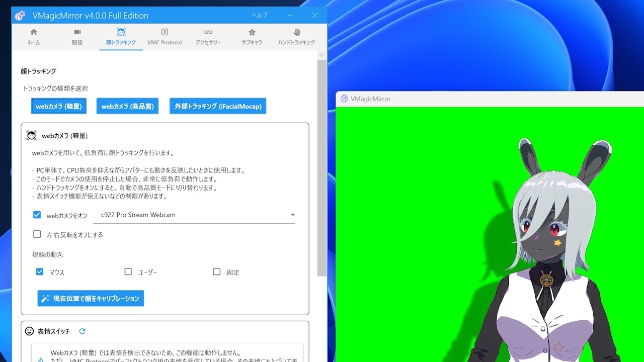This screenshot has width=644, height=362.
Task: Go to the アクセサリー tab
Action: [208, 37]
